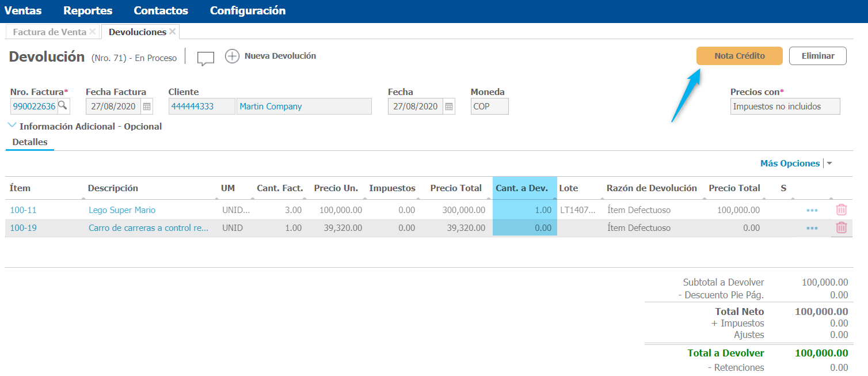The image size is (868, 376).
Task: Open the Fecha Factura calendar picker
Action: [147, 107]
